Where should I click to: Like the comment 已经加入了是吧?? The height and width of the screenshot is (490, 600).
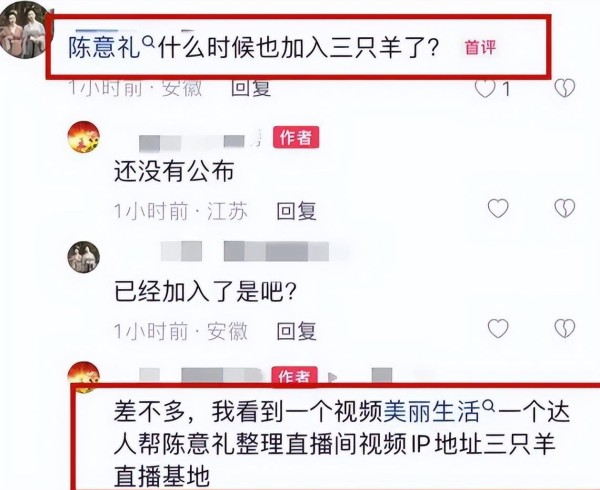(x=498, y=329)
